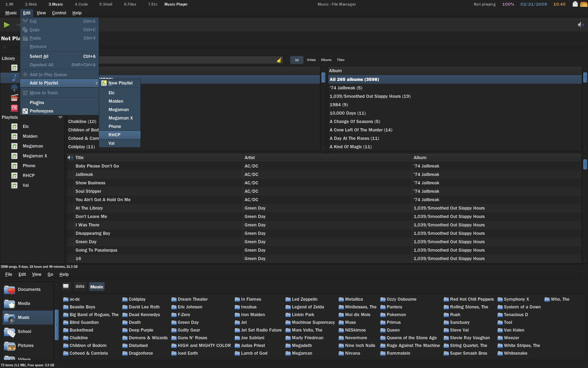This screenshot has width=588, height=368.
Task: Click the now-playing speaker column header icon
Action: click(70, 158)
